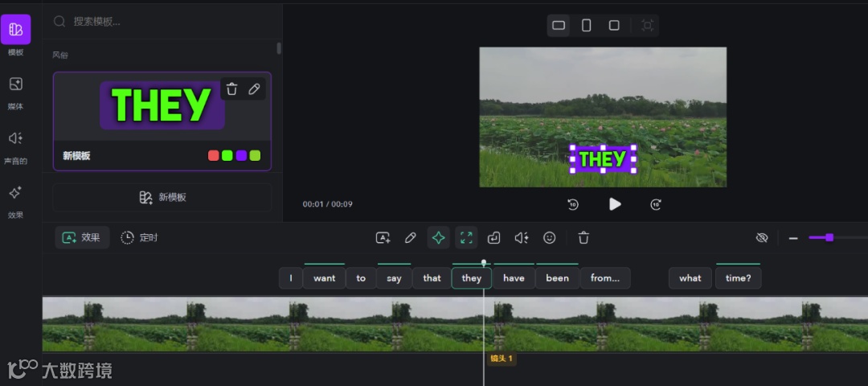Image resolution: width=868 pixels, height=386 pixels.
Task: Switch to the 定时 timing tab
Action: 140,237
